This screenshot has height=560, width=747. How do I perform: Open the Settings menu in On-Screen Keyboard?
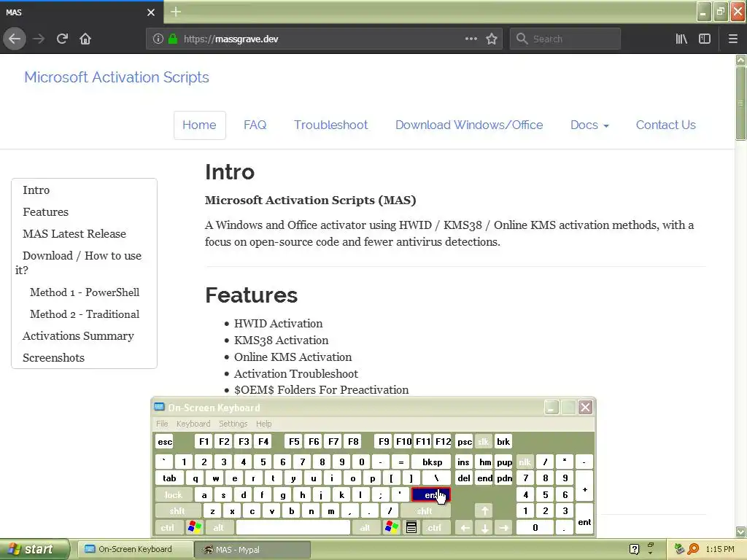point(233,424)
